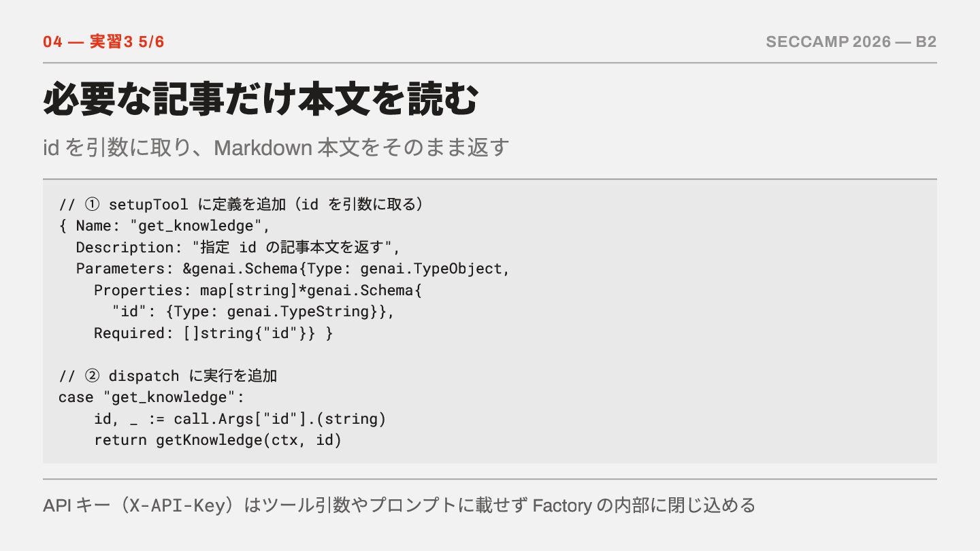
Task: Click the circled ② dispatch comment line
Action: 167,376
